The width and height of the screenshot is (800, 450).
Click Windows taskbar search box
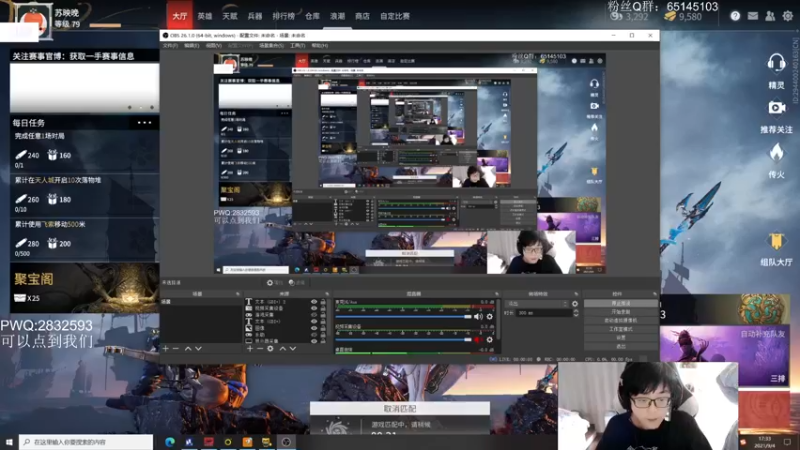click(x=86, y=442)
